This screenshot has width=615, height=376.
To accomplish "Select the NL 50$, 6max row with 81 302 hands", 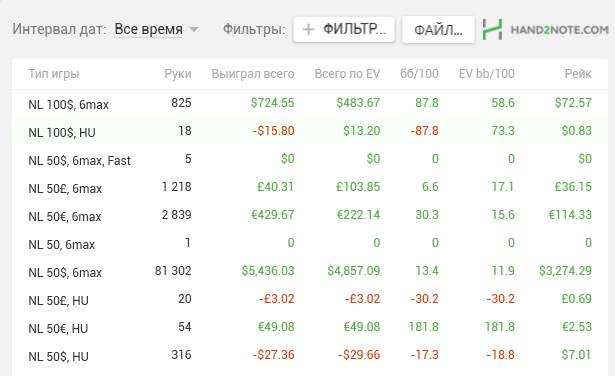I will coord(310,271).
